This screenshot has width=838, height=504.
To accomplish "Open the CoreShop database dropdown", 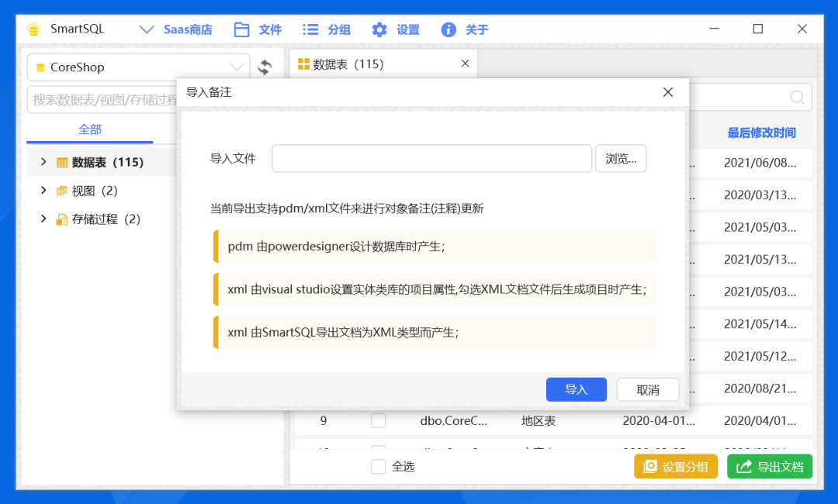I will click(138, 67).
